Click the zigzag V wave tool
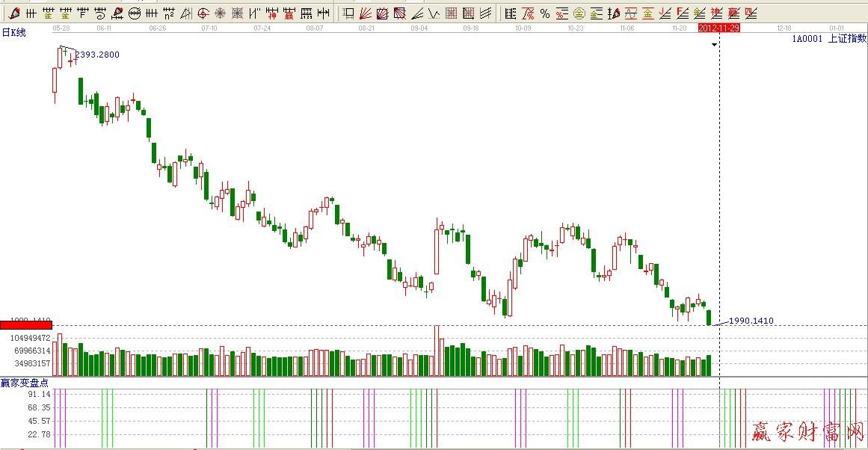 (434, 13)
